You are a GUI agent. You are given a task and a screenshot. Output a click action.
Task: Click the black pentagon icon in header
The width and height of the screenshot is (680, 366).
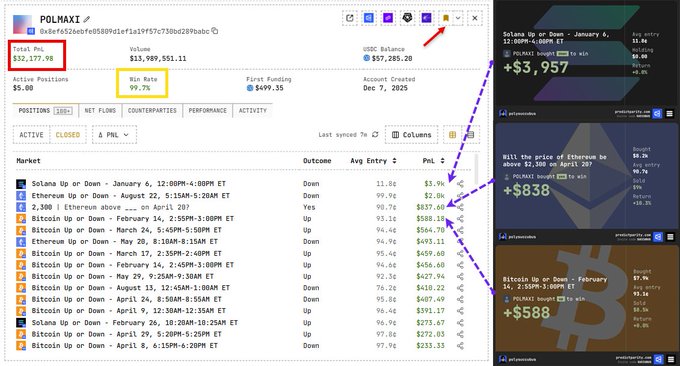pos(407,18)
